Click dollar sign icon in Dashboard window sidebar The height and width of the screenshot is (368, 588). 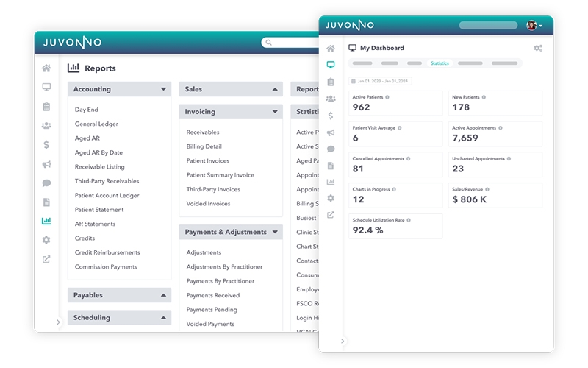pos(330,116)
